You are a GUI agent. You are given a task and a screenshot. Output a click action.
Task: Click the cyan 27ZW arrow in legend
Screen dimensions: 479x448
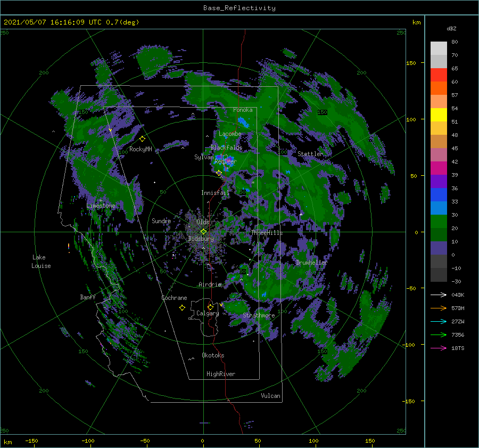(x=439, y=321)
